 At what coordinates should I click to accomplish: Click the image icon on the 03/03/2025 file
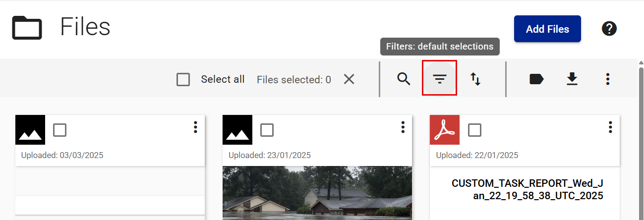30,130
